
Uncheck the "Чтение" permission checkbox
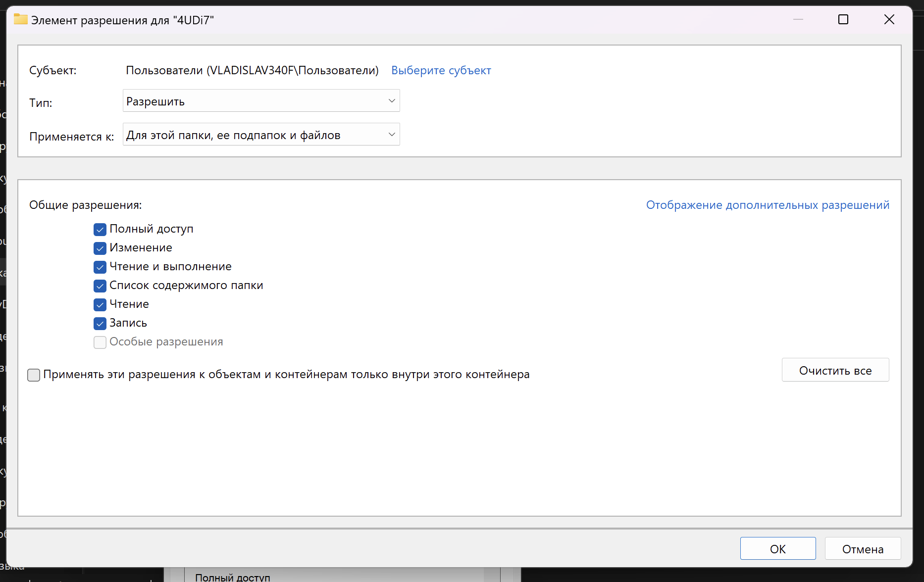(100, 305)
